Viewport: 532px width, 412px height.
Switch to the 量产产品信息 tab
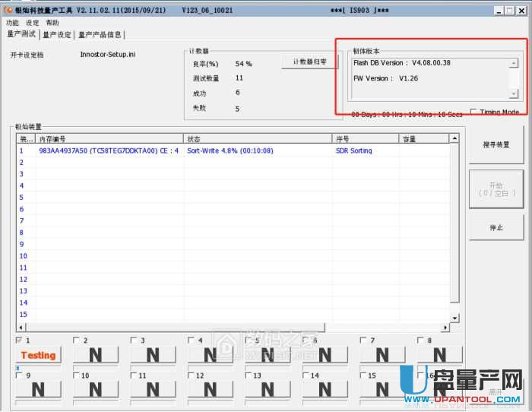[x=100, y=34]
